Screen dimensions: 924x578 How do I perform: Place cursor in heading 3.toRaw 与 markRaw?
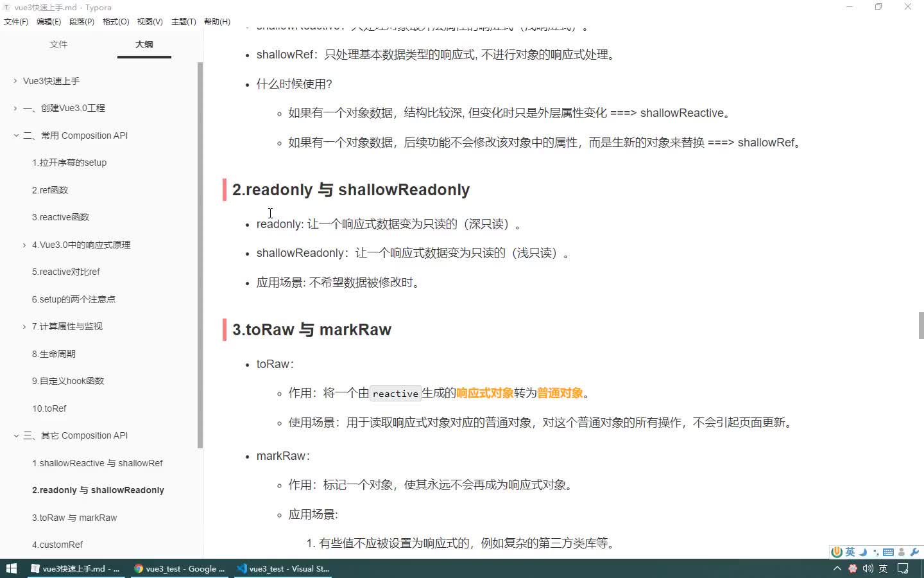[x=312, y=330]
